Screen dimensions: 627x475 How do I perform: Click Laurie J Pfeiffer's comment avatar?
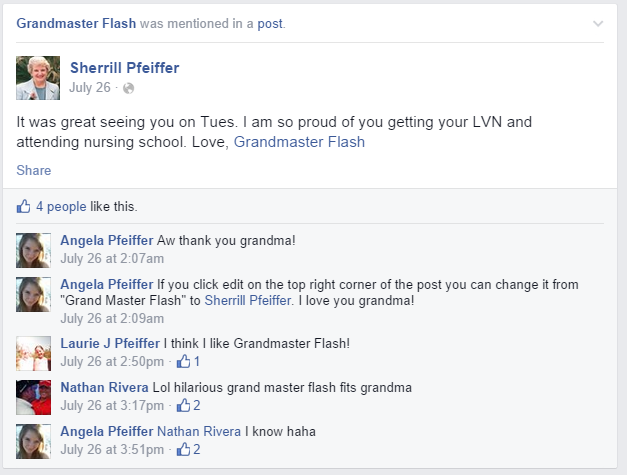(x=34, y=353)
